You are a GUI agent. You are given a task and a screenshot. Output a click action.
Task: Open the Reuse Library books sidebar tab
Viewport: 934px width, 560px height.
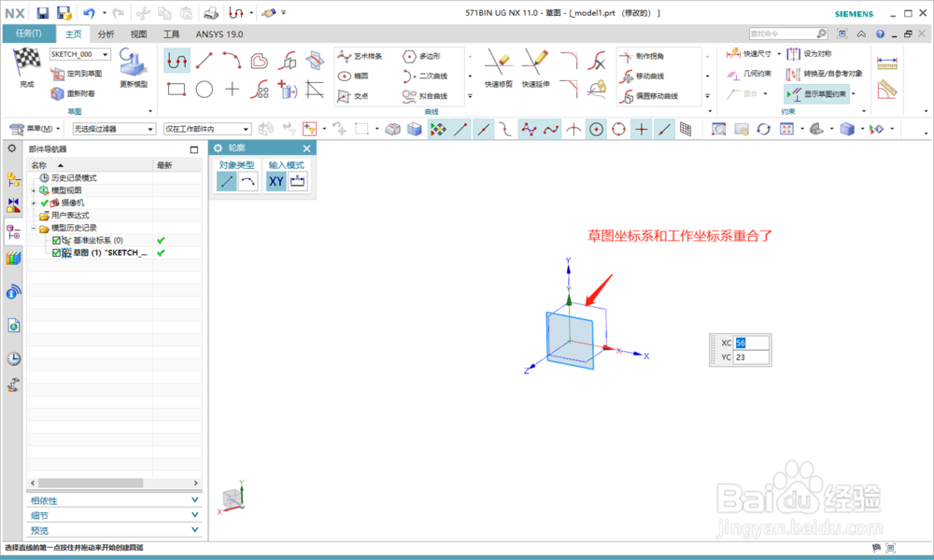(13, 259)
